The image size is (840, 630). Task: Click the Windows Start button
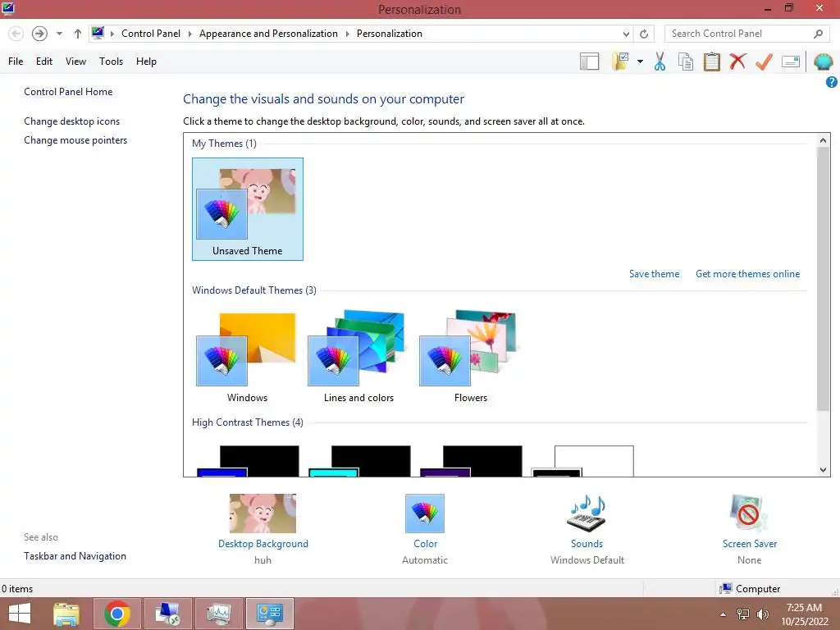[20, 614]
